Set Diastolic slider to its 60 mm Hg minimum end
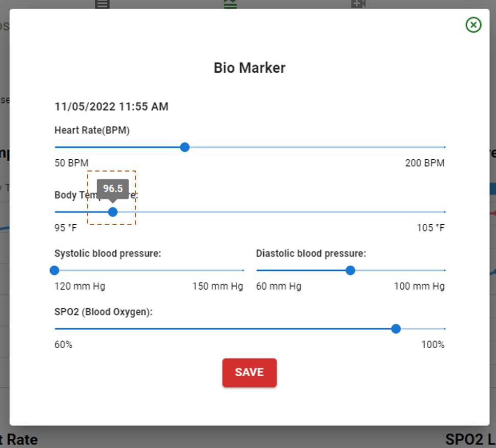 point(257,270)
